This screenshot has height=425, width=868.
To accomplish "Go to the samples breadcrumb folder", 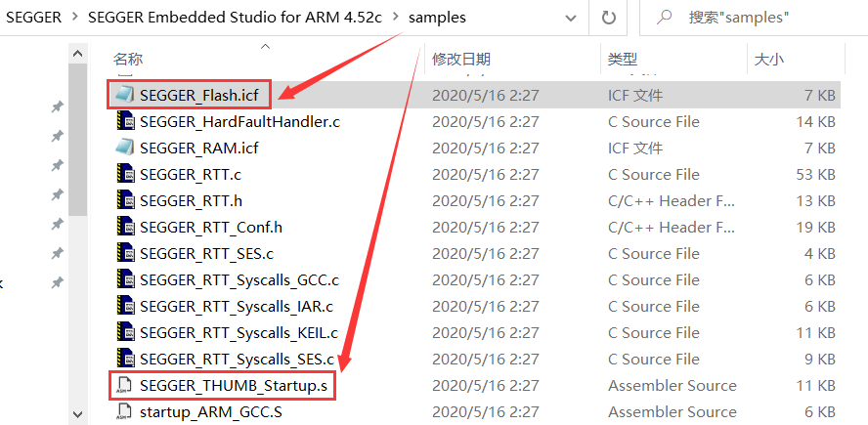I will [x=437, y=17].
